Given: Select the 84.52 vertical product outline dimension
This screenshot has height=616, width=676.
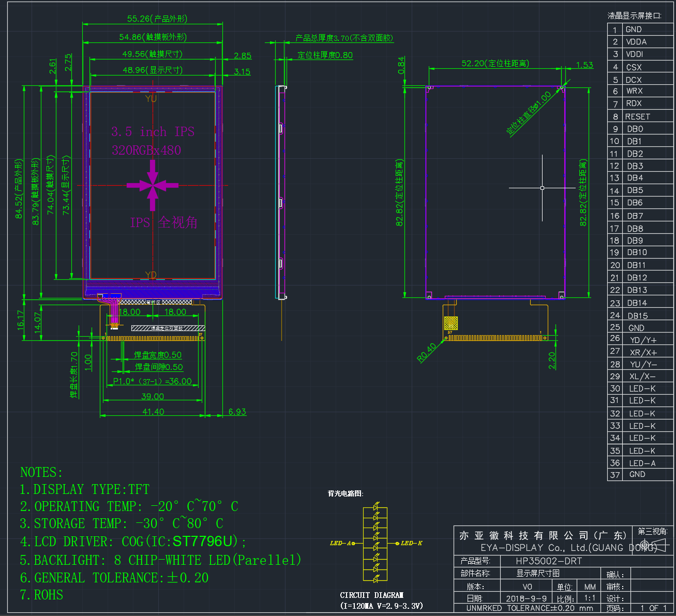Looking at the screenshot, I should click(x=19, y=189).
